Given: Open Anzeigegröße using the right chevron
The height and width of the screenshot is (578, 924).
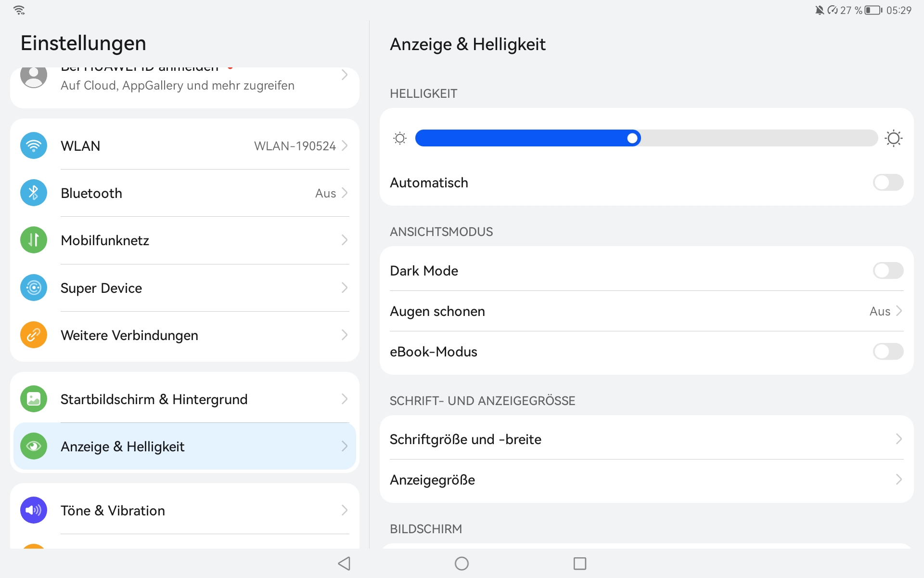Looking at the screenshot, I should point(898,479).
